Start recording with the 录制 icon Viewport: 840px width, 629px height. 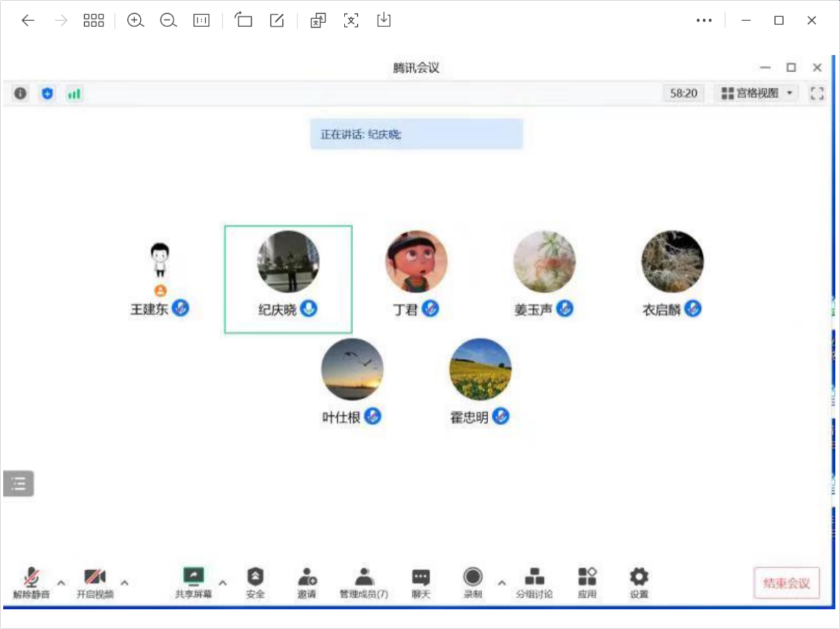click(x=473, y=577)
